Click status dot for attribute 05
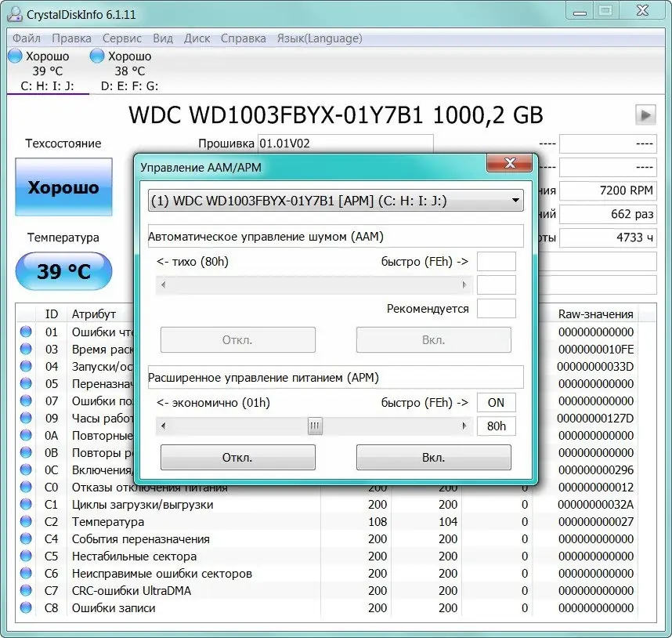This screenshot has width=672, height=638. click(26, 383)
